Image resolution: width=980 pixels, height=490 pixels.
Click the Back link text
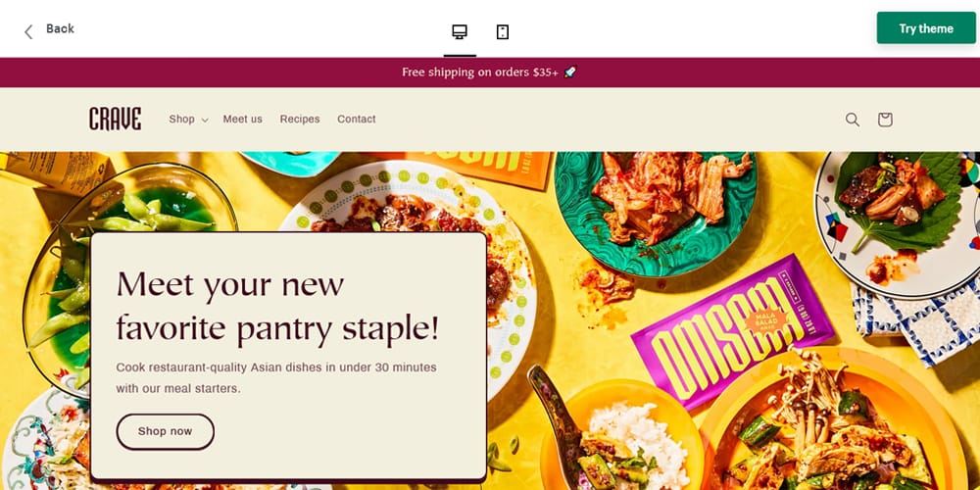click(60, 28)
